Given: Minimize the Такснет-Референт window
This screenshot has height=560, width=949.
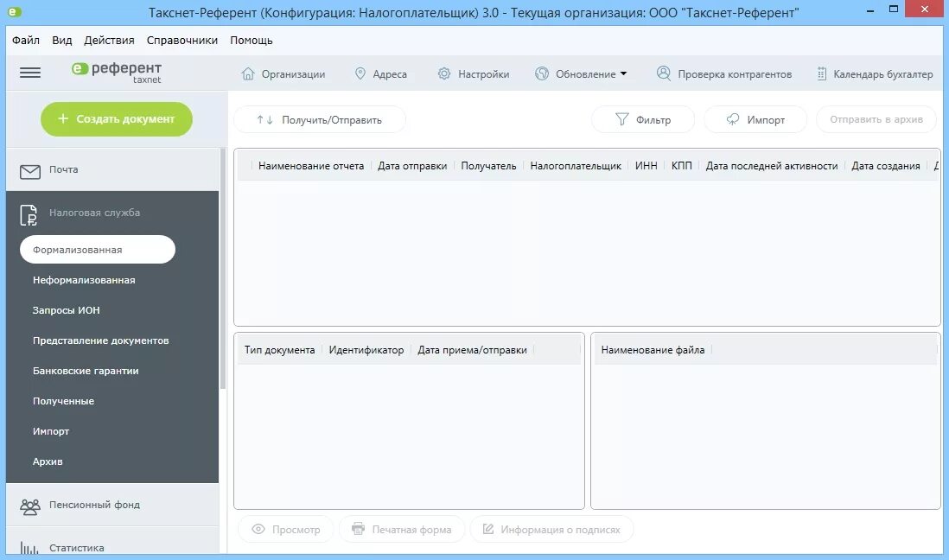Looking at the screenshot, I should click(870, 10).
